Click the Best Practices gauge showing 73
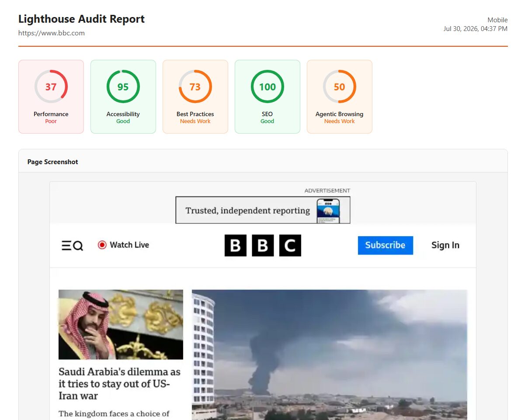The width and height of the screenshot is (521, 420). [x=195, y=86]
